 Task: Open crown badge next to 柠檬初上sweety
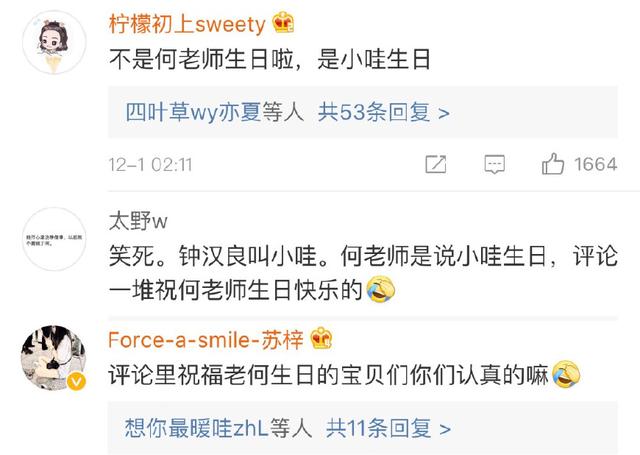[x=283, y=22]
